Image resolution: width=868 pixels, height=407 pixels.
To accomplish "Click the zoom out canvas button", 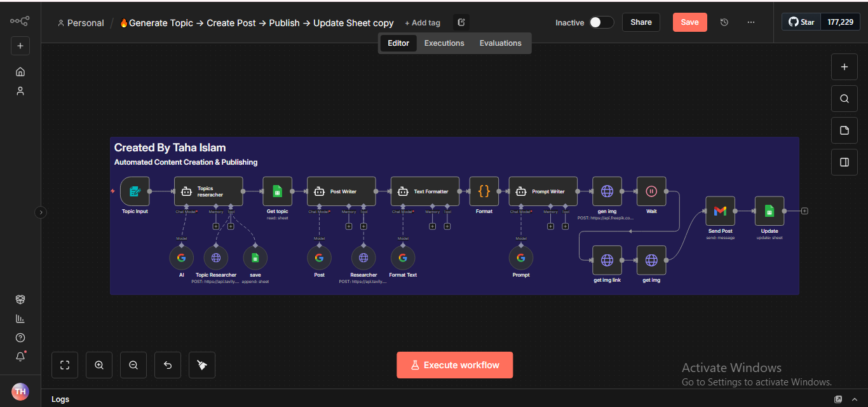I will pyautogui.click(x=133, y=365).
